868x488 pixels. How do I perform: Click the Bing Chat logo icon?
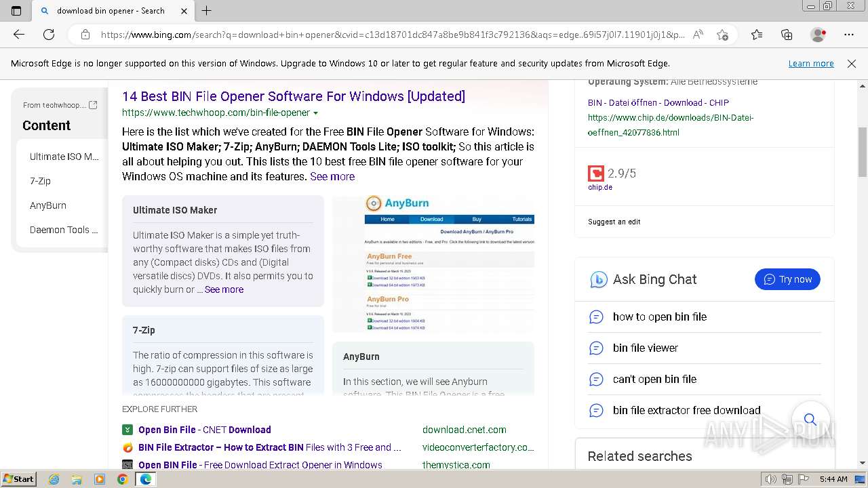pyautogui.click(x=598, y=279)
